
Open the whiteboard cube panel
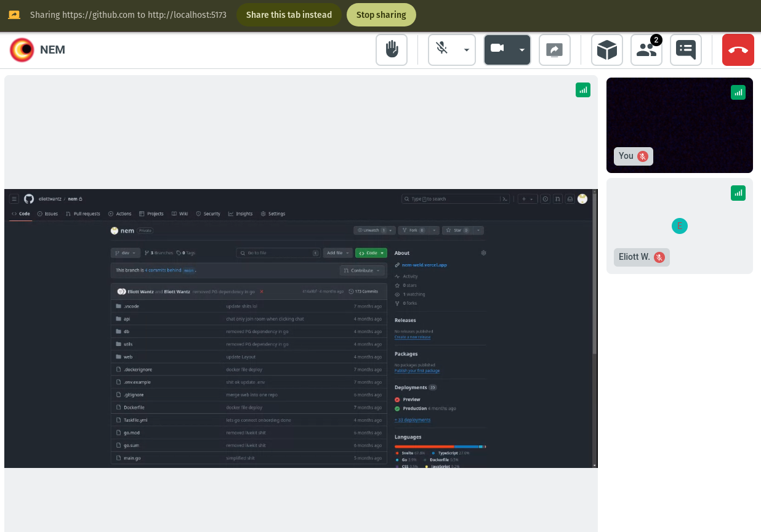[607, 50]
